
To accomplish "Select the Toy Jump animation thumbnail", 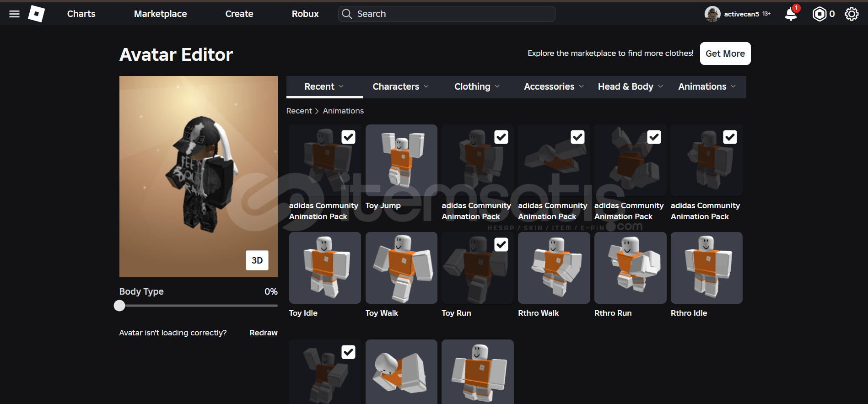I will click(401, 161).
